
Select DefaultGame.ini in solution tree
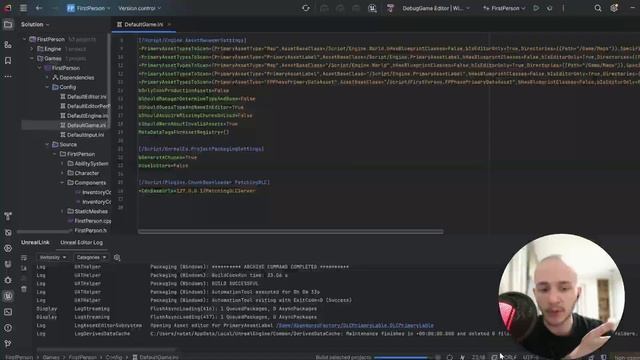(x=83, y=125)
